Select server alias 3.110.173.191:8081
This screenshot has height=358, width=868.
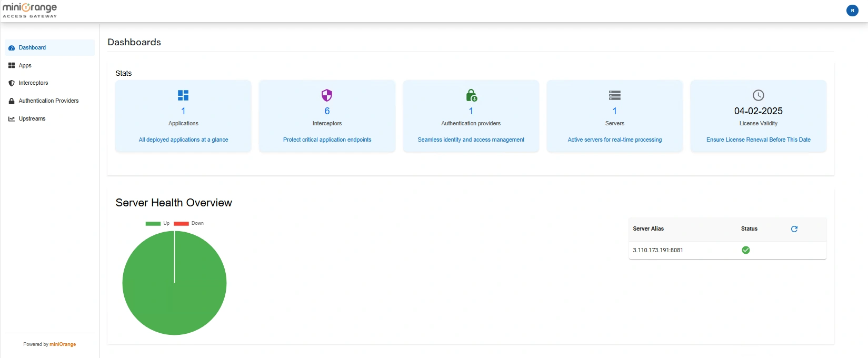[x=658, y=251]
